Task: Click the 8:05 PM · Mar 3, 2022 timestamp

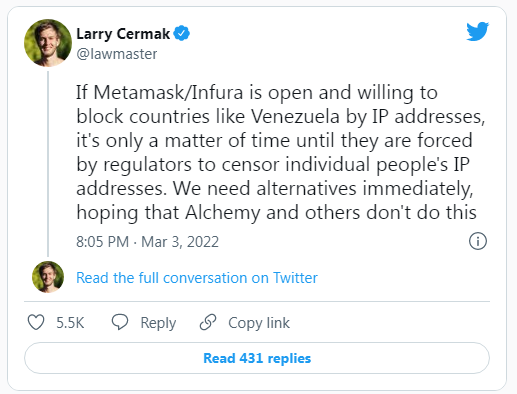Action: (147, 242)
